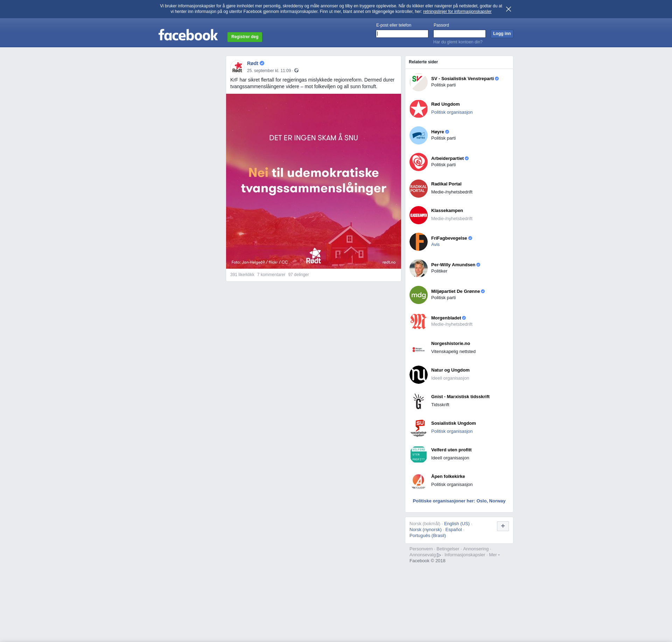Click the post timestamp 25. september
This screenshot has width=672, height=642.
coord(269,71)
